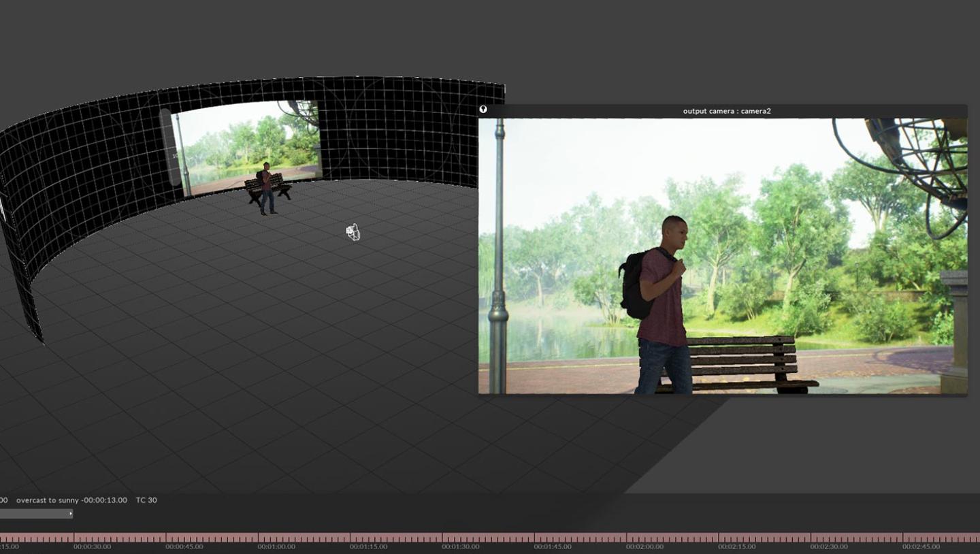Click the timeline at 00:00:30.00
The image size is (980, 554).
[92, 547]
